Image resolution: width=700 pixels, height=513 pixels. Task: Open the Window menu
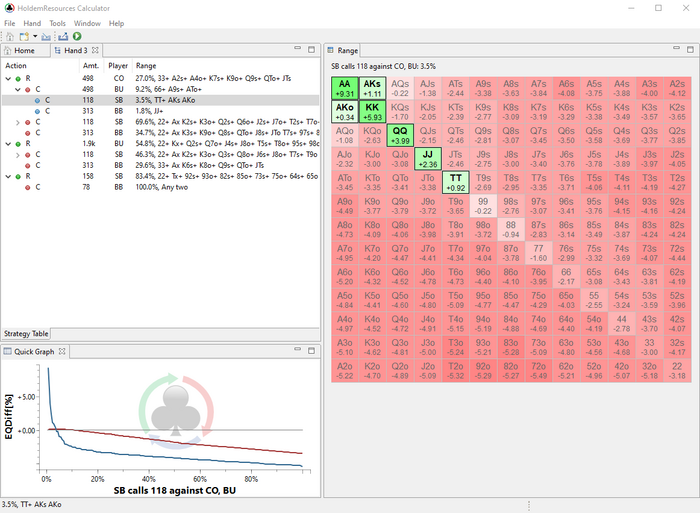pos(87,23)
